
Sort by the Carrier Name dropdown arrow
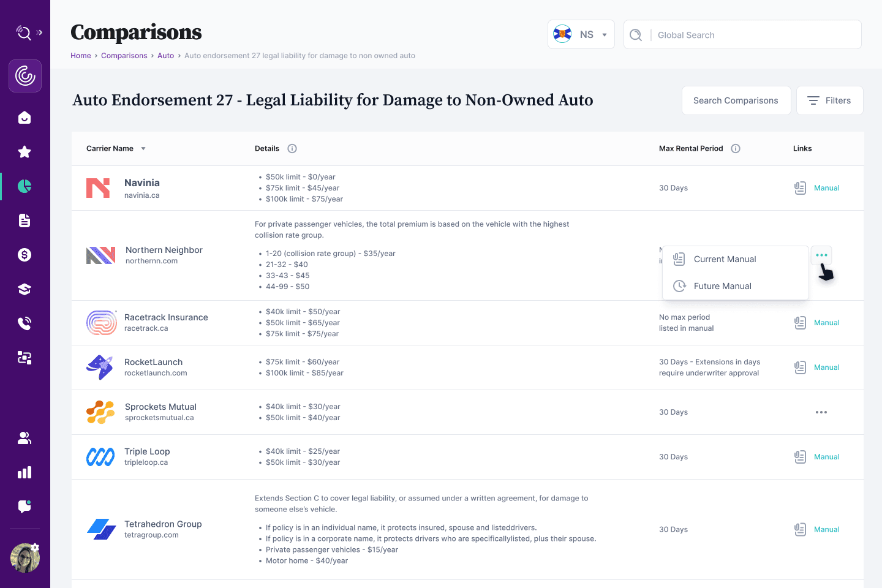[x=143, y=149]
